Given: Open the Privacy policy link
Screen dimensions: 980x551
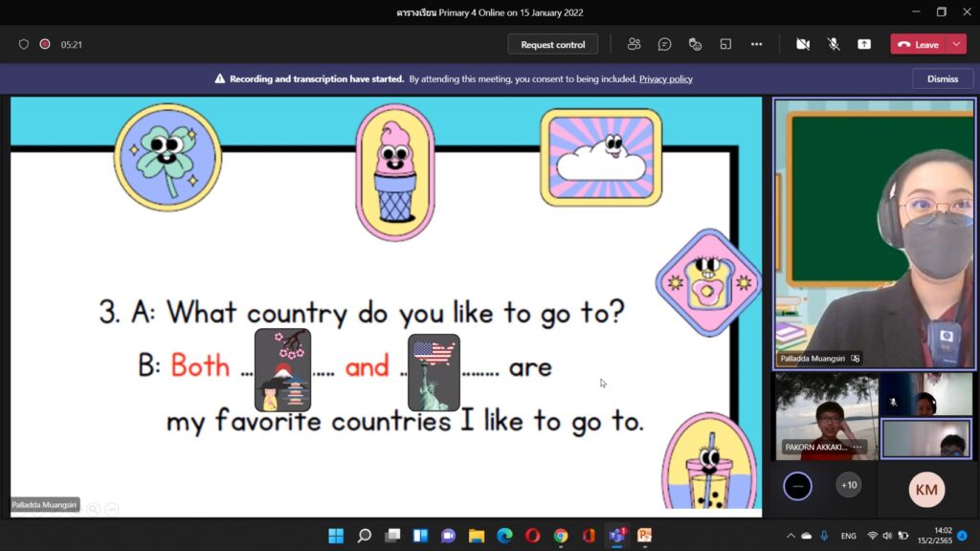Looking at the screenshot, I should click(x=665, y=79).
